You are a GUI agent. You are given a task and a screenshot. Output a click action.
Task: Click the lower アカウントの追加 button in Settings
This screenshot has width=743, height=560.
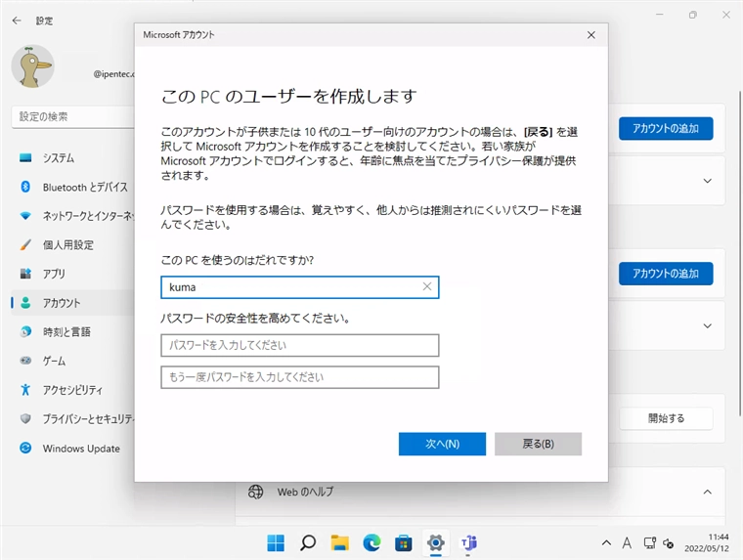point(666,274)
